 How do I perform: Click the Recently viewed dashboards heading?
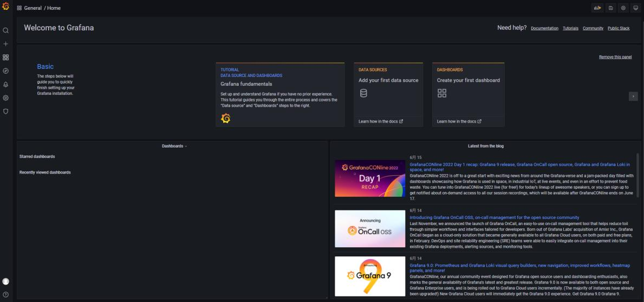click(45, 172)
